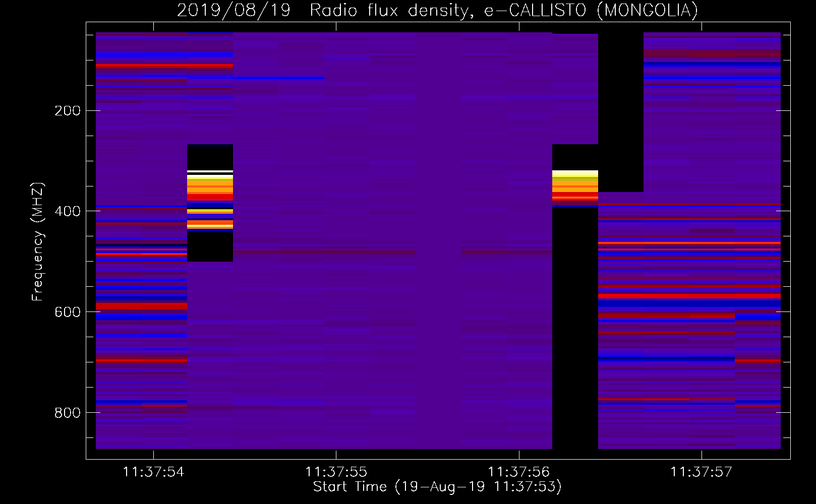Click the 11:37:55 time tick label
The width and height of the screenshot is (816, 504).
click(336, 472)
